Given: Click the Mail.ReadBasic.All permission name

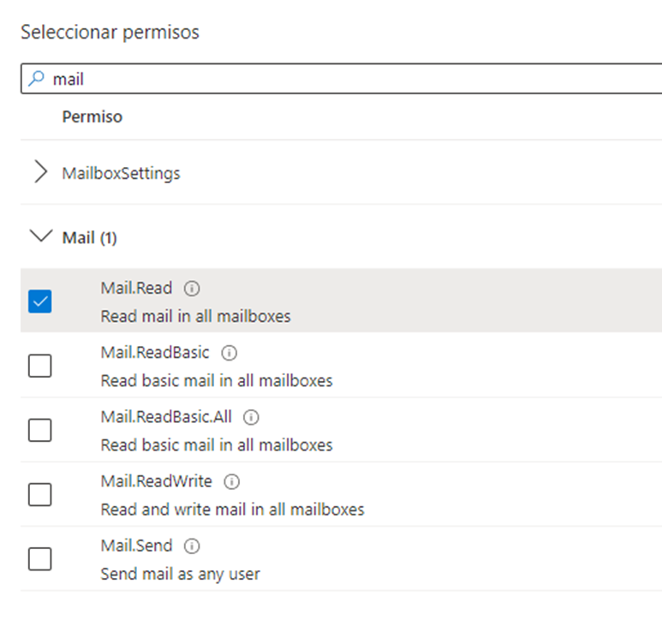Looking at the screenshot, I should point(166,417).
